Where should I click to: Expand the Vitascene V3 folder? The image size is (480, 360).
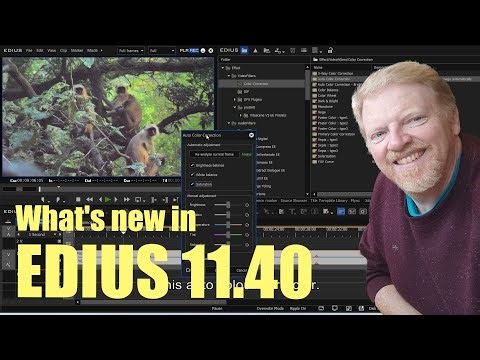pos(240,115)
